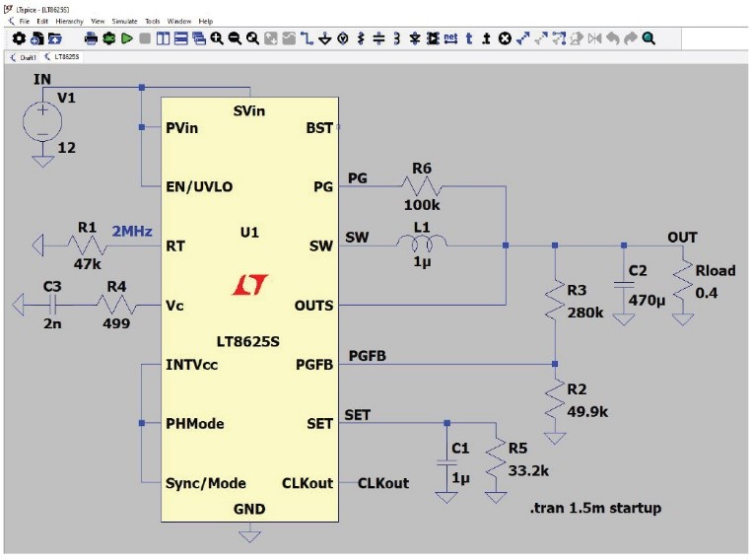Select the wire drawing tool

pyautogui.click(x=307, y=38)
